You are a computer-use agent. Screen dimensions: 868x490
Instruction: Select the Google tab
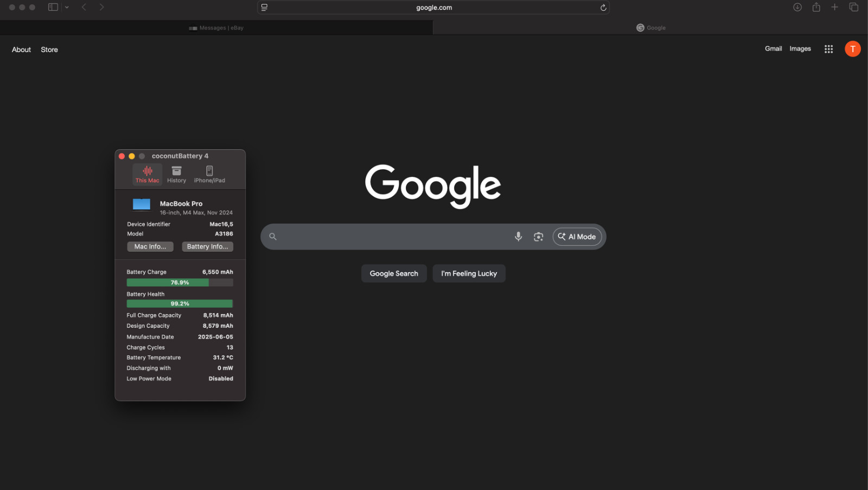[650, 28]
